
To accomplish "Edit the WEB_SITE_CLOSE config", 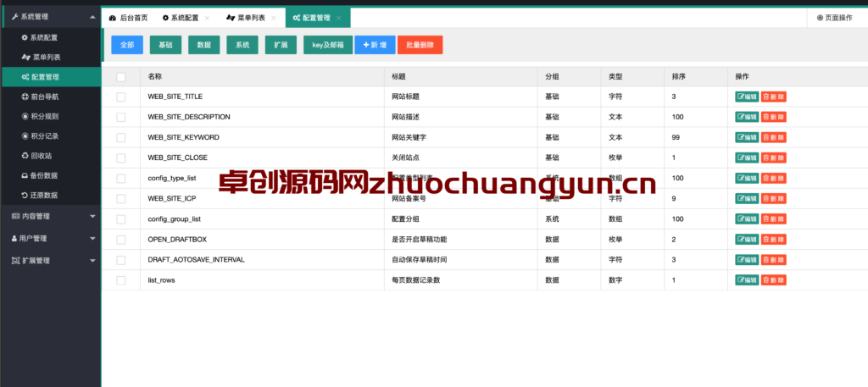I will pos(747,158).
